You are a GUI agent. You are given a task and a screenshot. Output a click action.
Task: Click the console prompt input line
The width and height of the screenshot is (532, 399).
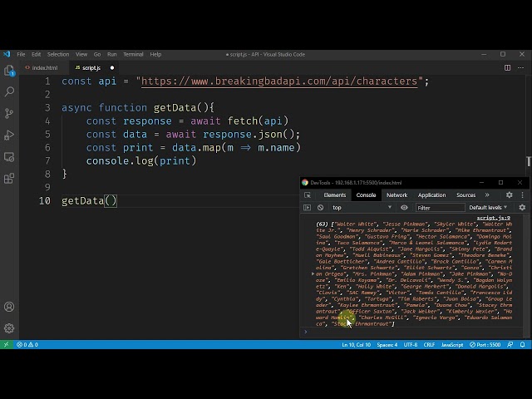[412, 332]
